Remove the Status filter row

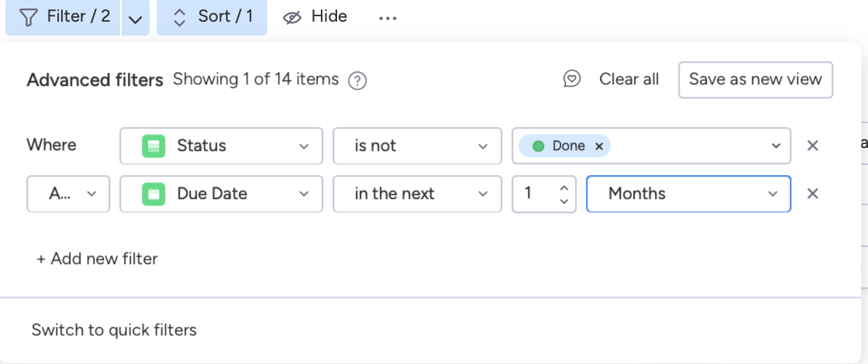click(x=812, y=146)
